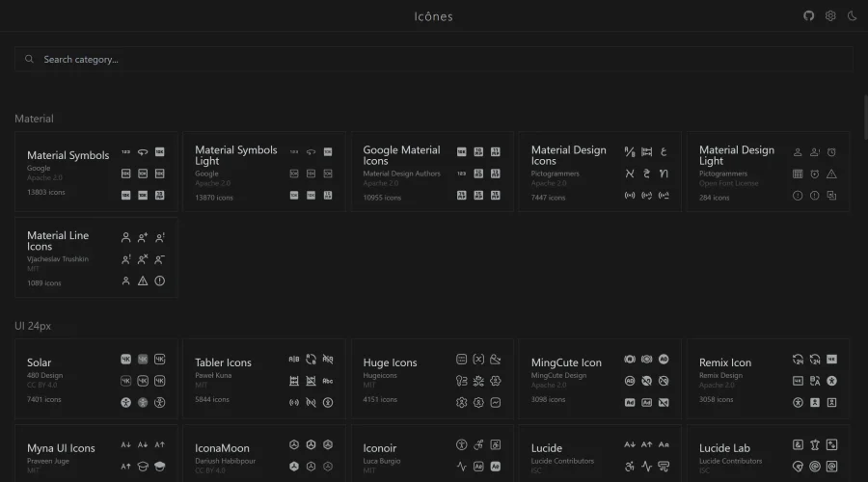Click the alarm clock icon in Material Design Light
This screenshot has height=482, width=868.
(831, 151)
